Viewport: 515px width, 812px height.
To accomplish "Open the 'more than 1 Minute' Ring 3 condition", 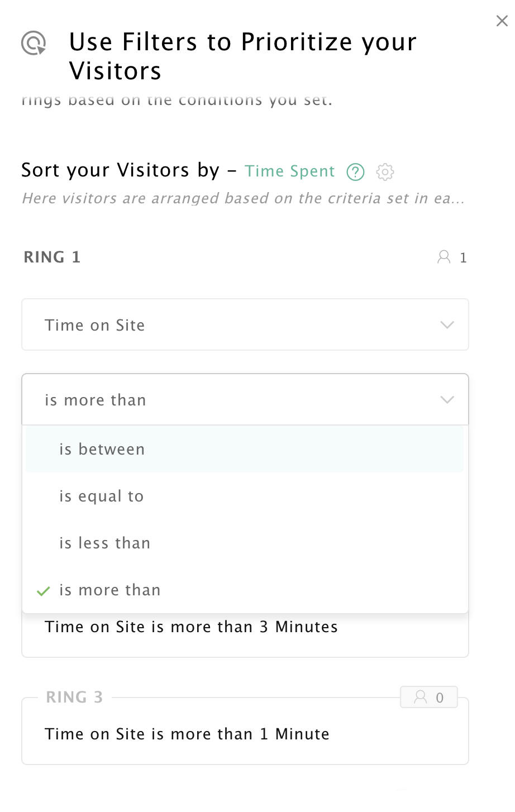I will tap(187, 734).
